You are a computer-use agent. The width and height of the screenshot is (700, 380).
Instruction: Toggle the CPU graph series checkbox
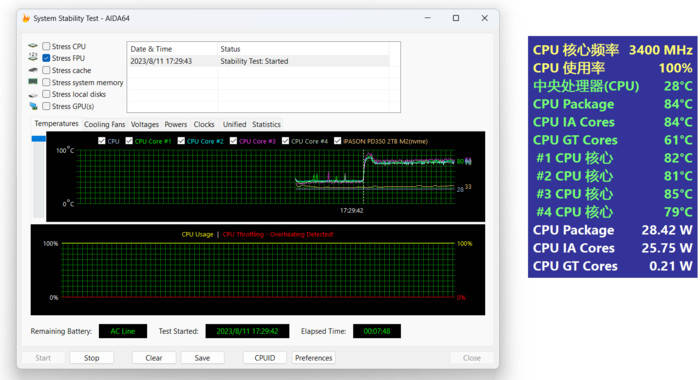pos(102,141)
